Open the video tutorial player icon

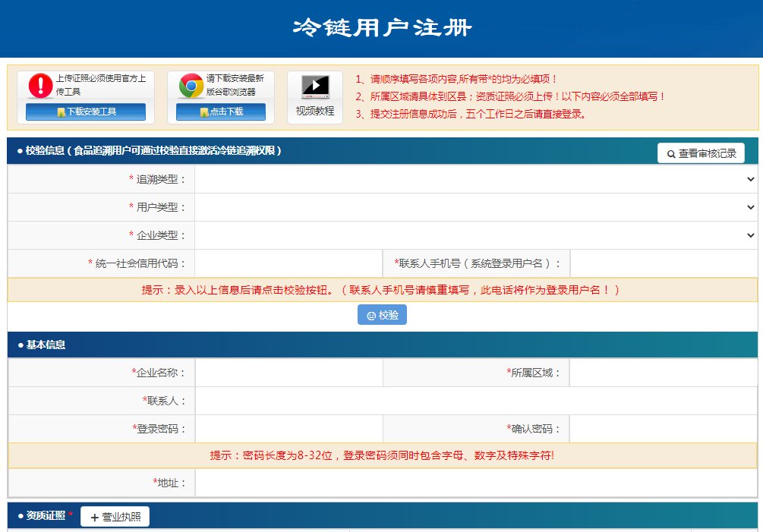[x=315, y=87]
